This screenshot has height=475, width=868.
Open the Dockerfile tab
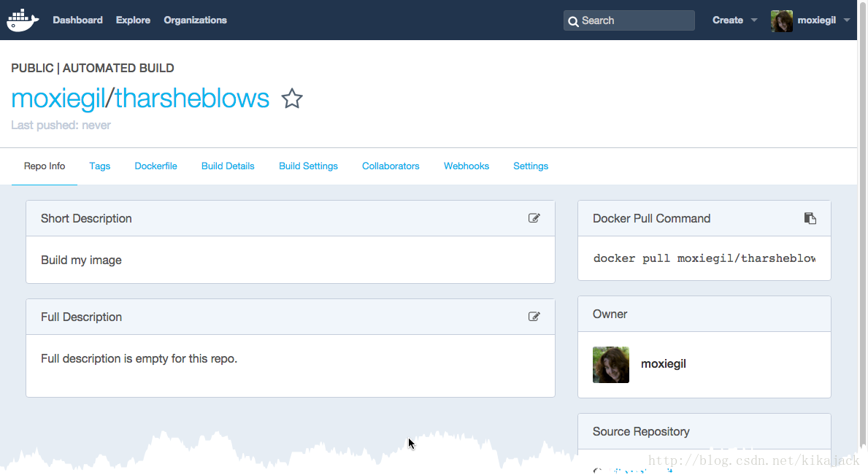(155, 166)
